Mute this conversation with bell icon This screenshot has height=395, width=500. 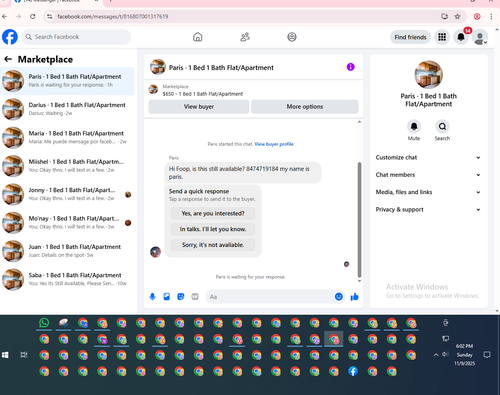[x=414, y=127]
